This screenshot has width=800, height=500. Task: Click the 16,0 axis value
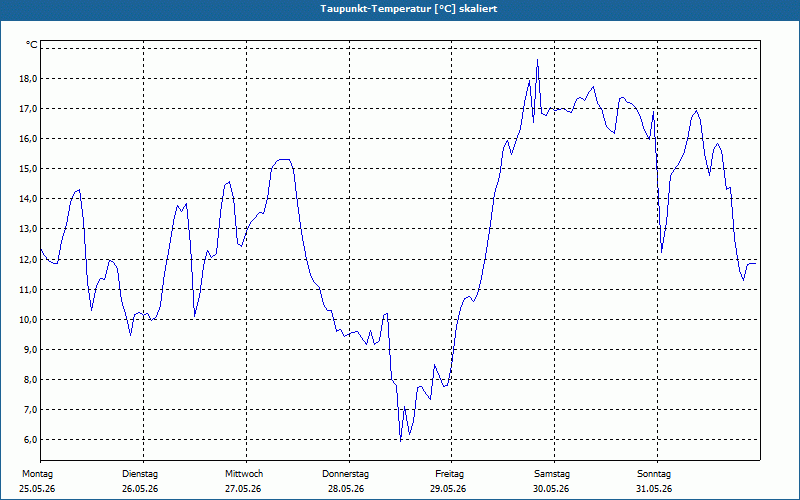click(29, 139)
